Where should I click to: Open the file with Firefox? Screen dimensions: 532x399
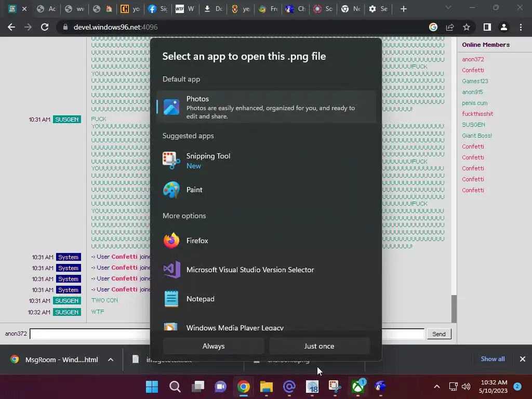point(266,241)
